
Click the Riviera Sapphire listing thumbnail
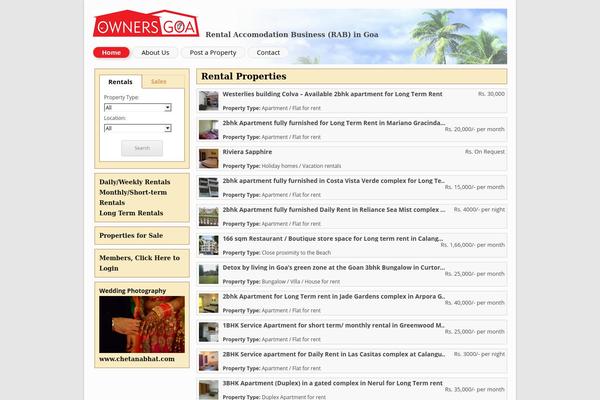pos(209,158)
